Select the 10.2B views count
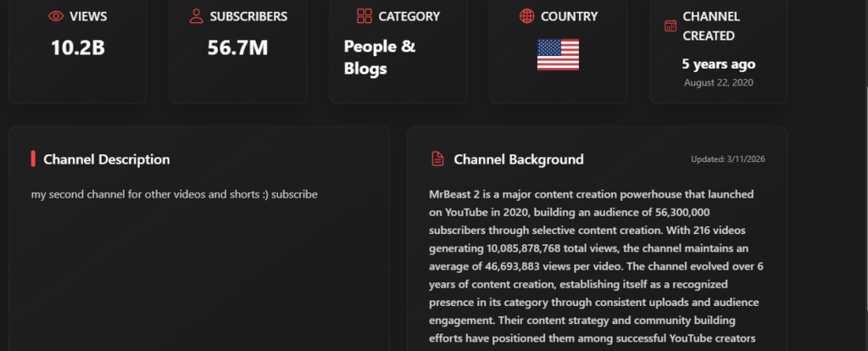This screenshot has width=868, height=351. [x=77, y=47]
